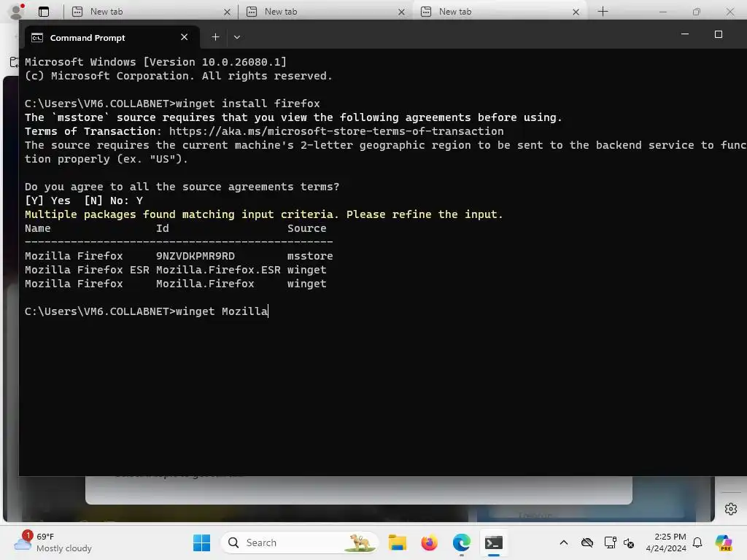
Task: Maximize the Command Prompt window
Action: 719,34
